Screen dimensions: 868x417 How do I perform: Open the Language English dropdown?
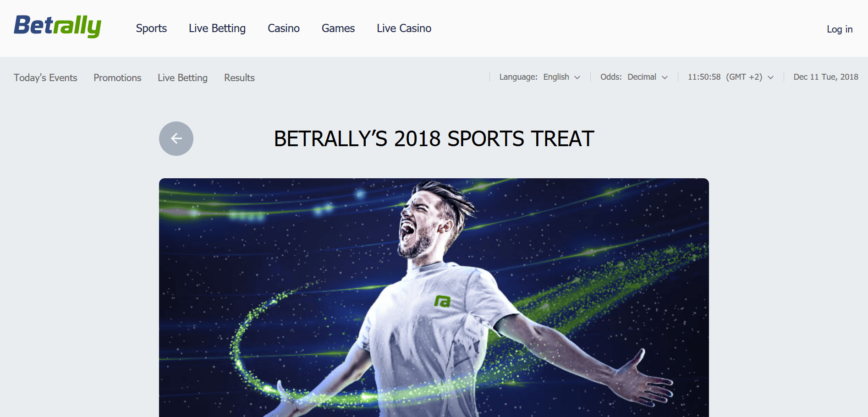539,77
